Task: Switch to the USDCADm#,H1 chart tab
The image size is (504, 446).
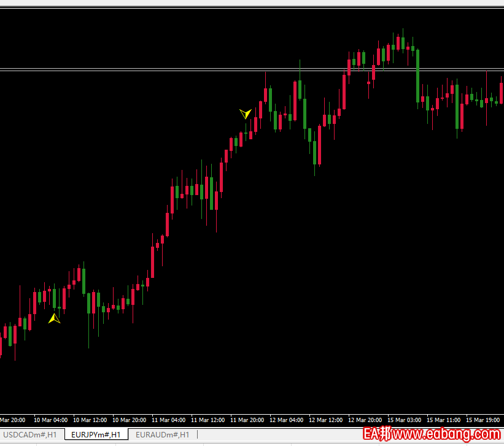Action: (x=30, y=434)
